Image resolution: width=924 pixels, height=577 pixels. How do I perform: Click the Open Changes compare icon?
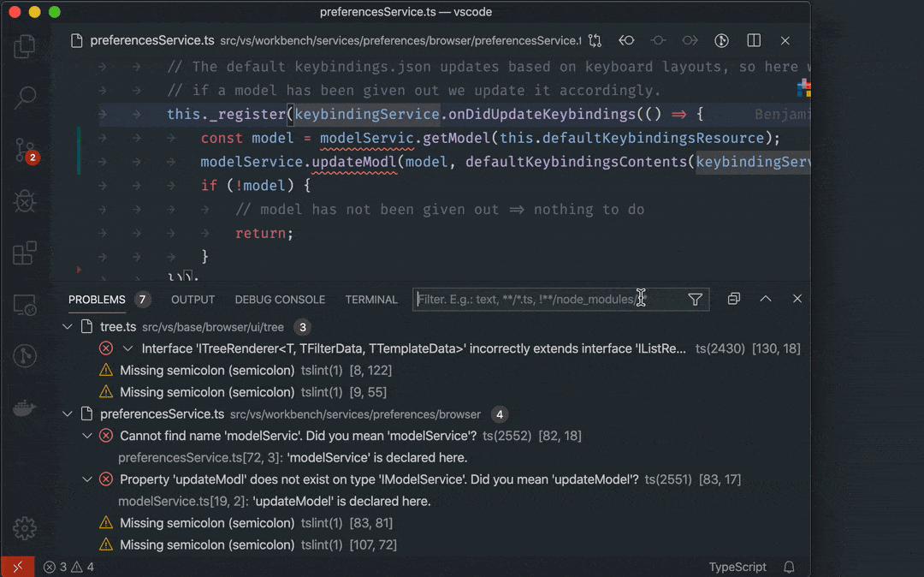(595, 40)
